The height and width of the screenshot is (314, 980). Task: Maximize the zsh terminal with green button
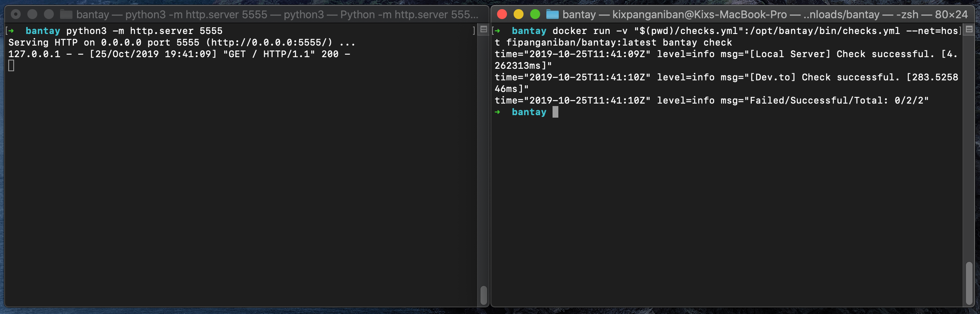(535, 14)
